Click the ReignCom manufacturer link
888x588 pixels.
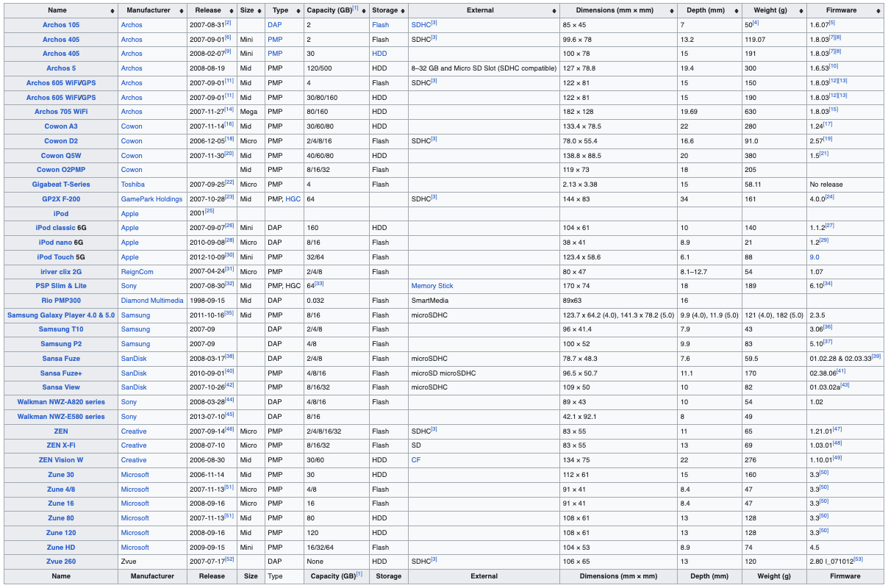[137, 272]
